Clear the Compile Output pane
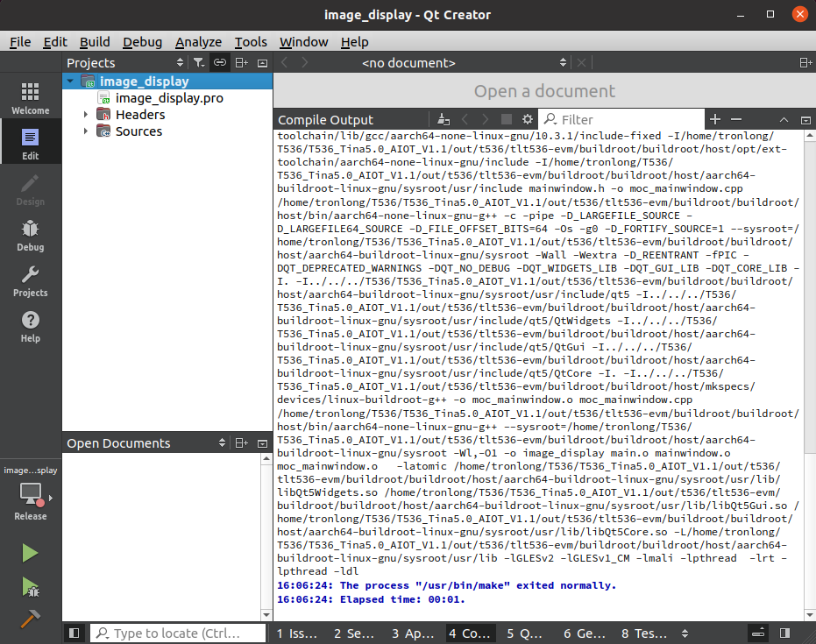This screenshot has width=816, height=644. pos(443,120)
